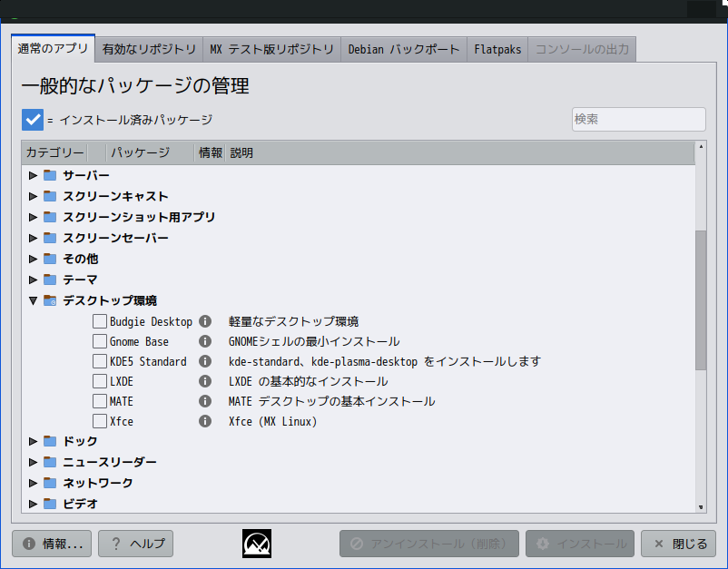The image size is (728, 569).
Task: Open info icon for Gnome Base
Action: pos(205,341)
